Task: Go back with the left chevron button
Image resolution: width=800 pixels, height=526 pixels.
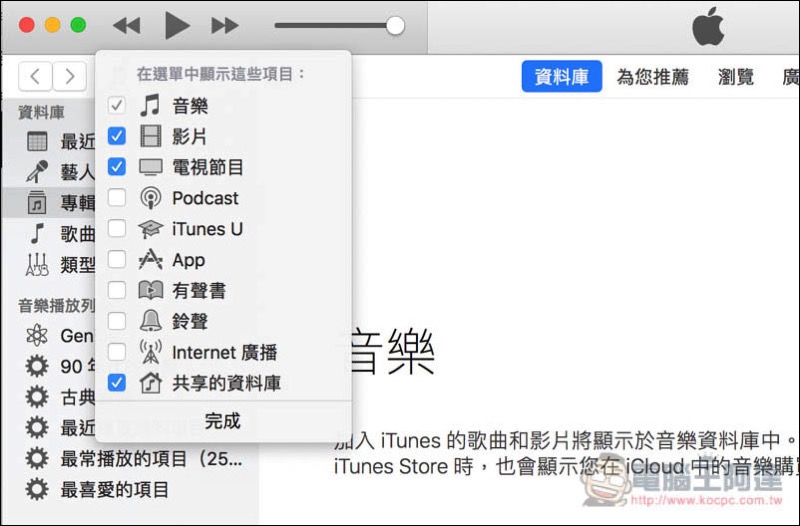Action: [x=35, y=77]
